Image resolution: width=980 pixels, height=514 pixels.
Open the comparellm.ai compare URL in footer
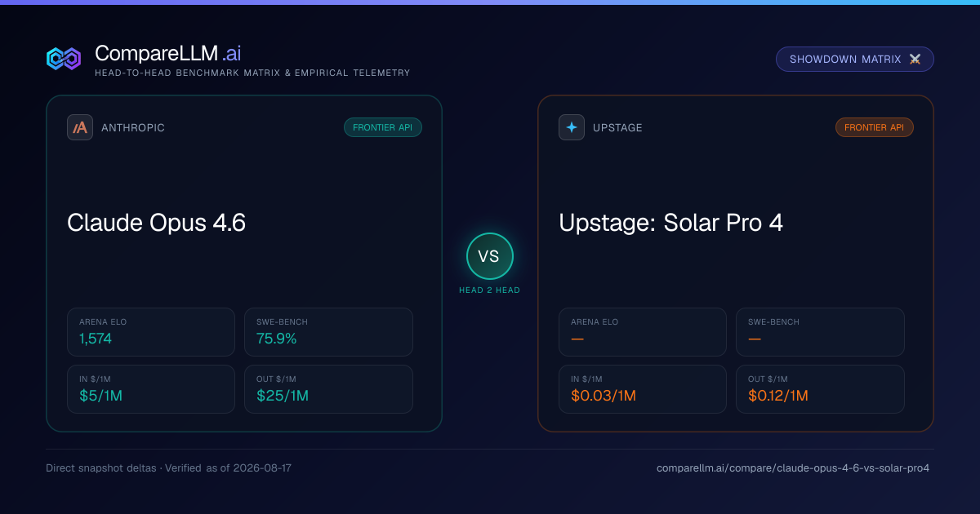(793, 468)
